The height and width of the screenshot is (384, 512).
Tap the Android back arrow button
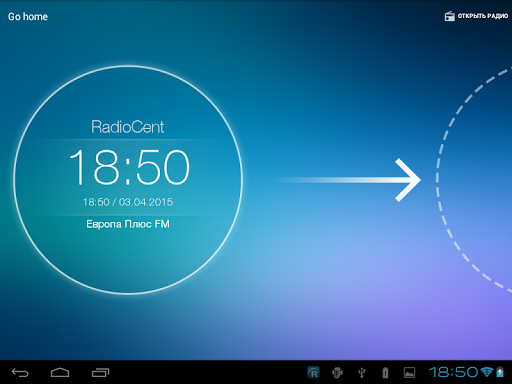coord(20,372)
